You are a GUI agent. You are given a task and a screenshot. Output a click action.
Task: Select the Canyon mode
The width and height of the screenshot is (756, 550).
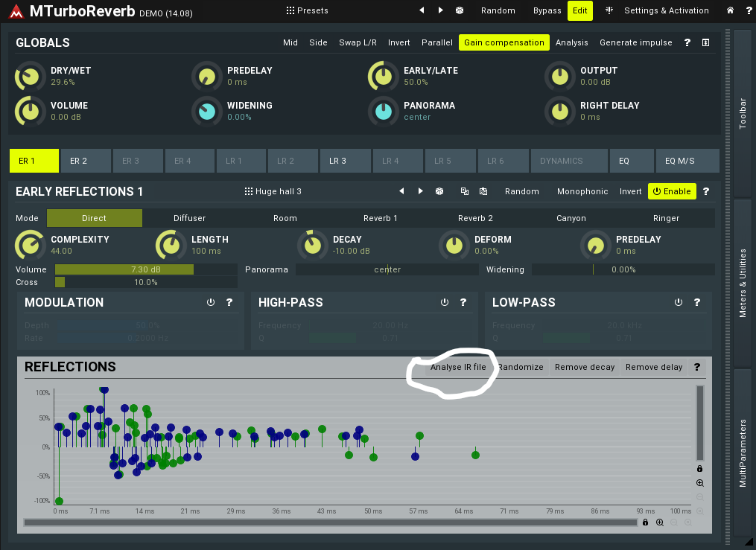click(571, 218)
